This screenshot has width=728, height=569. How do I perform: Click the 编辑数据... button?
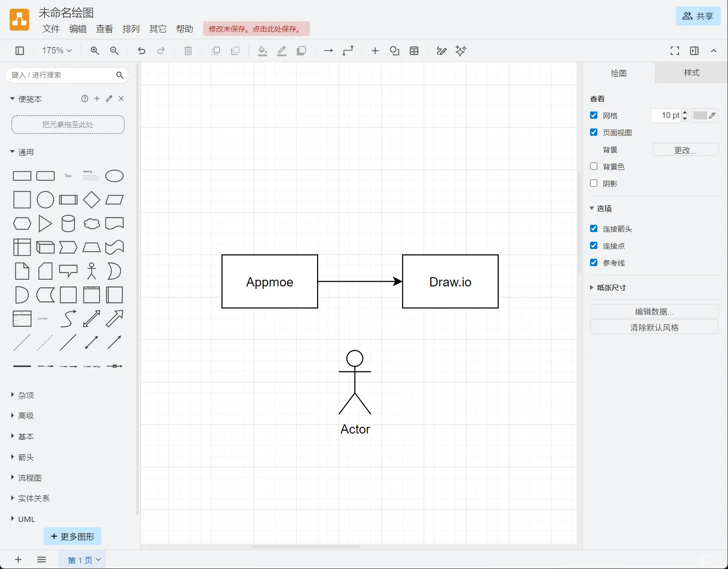click(x=654, y=312)
